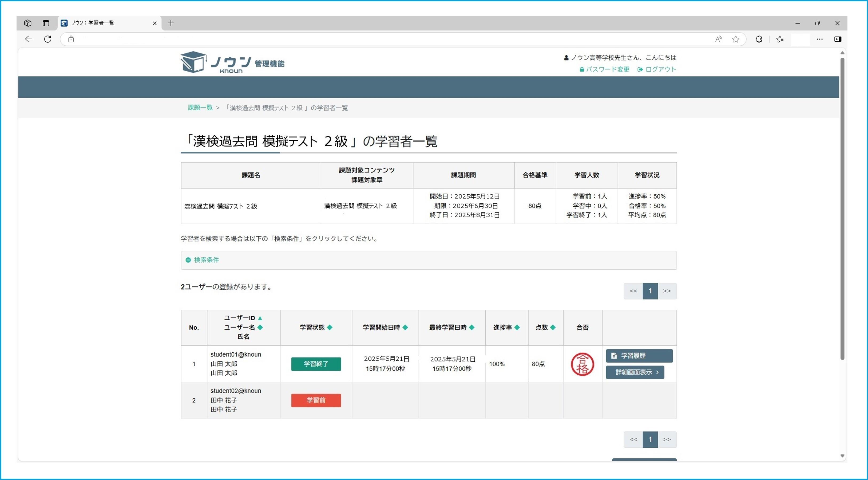The width and height of the screenshot is (868, 480).
Task: Add page to favorites star icon
Action: click(736, 39)
